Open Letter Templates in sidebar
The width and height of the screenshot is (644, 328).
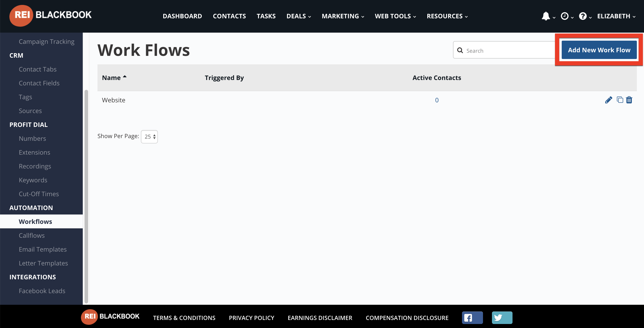coord(43,263)
